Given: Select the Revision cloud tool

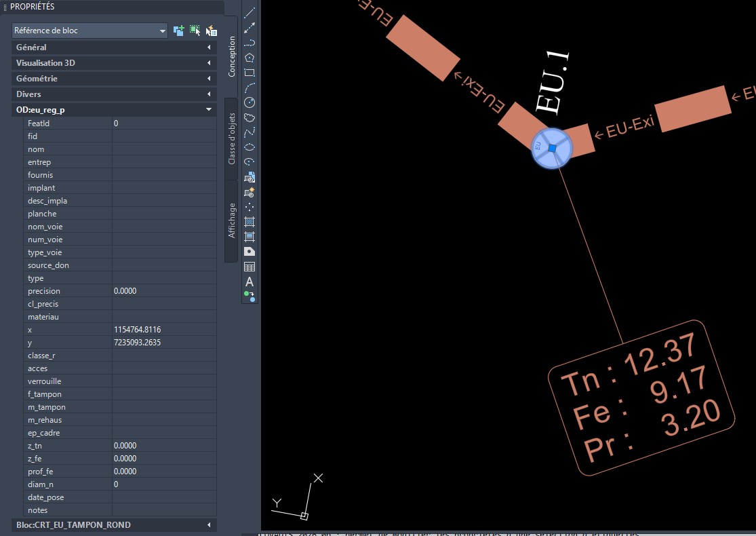Looking at the screenshot, I should click(250, 117).
